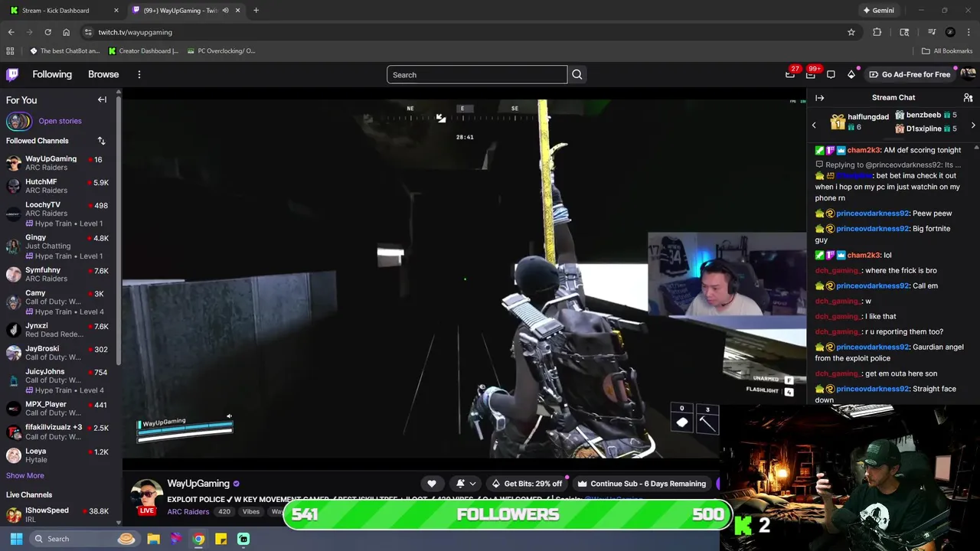This screenshot has width=980, height=551.
Task: Open Chrome apps grid icon
Action: click(x=10, y=51)
